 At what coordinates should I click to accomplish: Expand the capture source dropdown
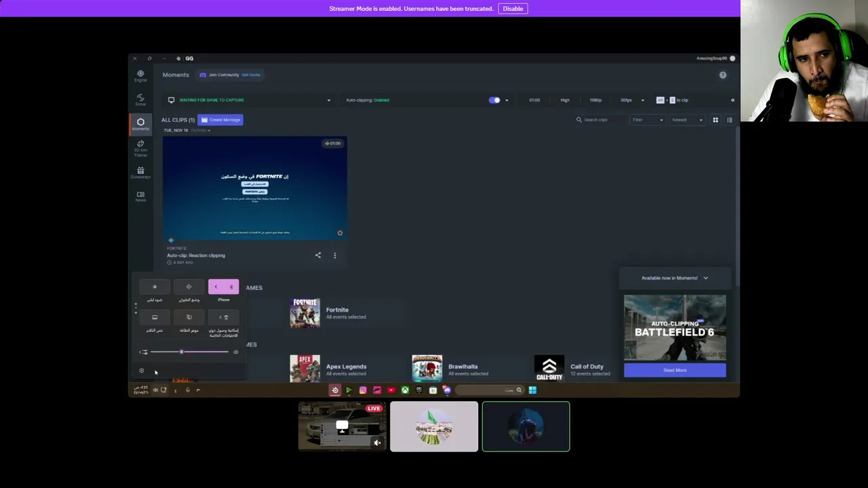tap(329, 100)
